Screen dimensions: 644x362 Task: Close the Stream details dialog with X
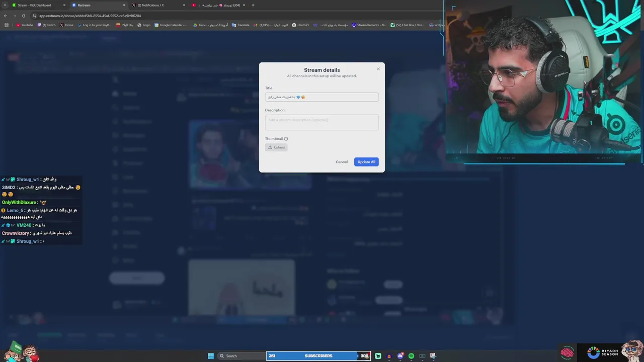378,69
